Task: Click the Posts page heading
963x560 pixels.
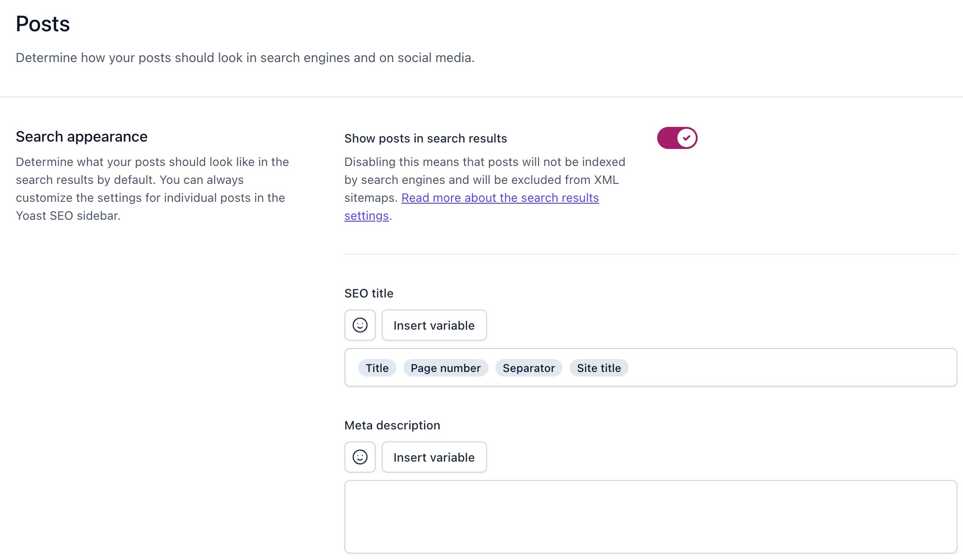Action: coord(43,23)
